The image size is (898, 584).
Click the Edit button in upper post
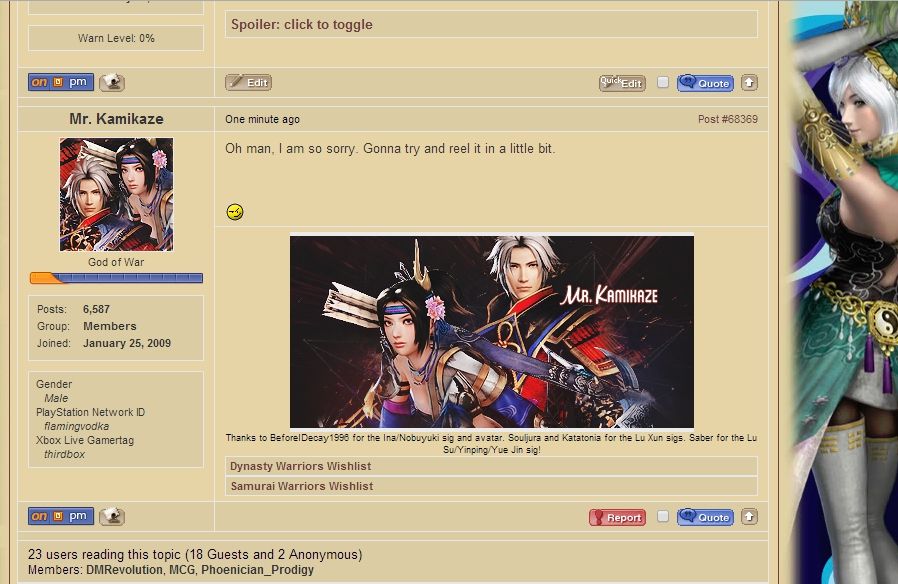coord(249,82)
